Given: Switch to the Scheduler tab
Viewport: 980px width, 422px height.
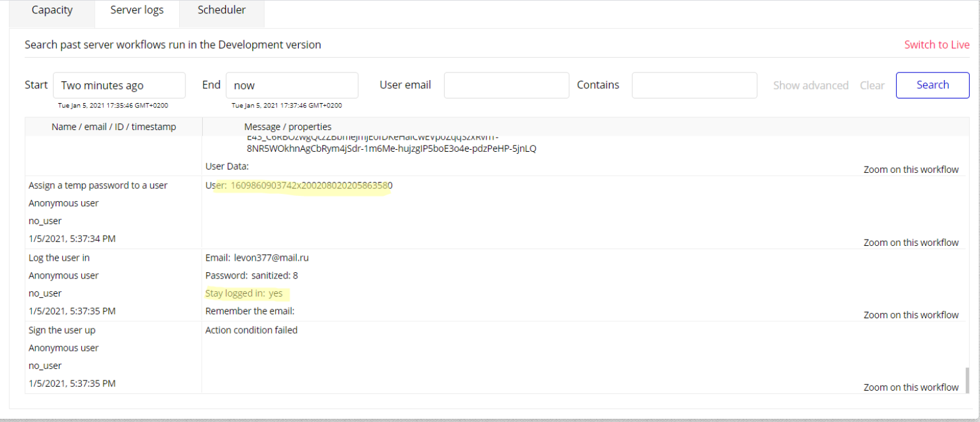Looking at the screenshot, I should pyautogui.click(x=221, y=10).
